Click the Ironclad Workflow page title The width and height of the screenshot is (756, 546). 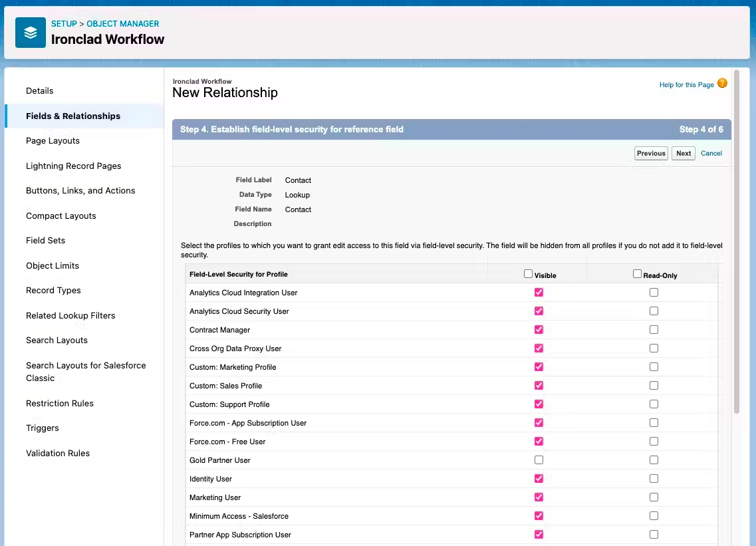point(108,39)
